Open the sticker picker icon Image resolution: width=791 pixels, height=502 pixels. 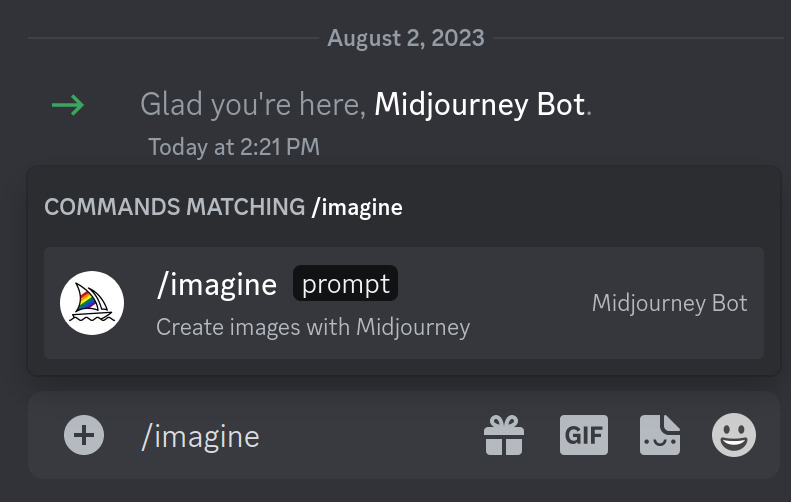pos(660,435)
